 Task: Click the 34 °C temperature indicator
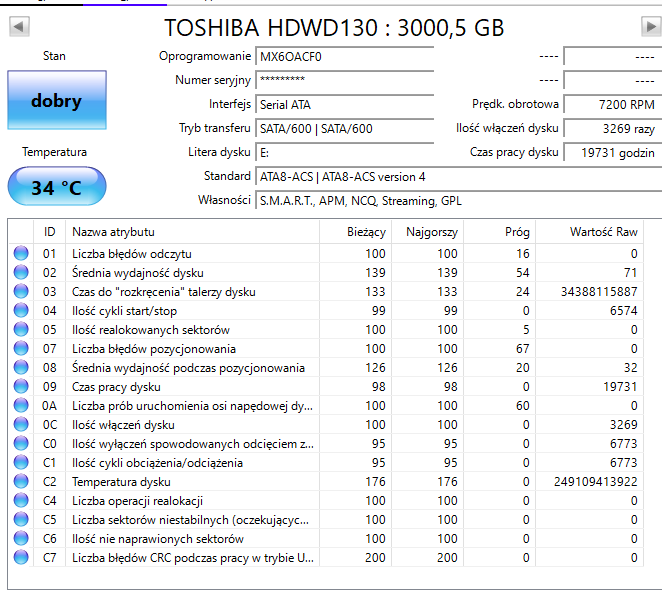[56, 187]
